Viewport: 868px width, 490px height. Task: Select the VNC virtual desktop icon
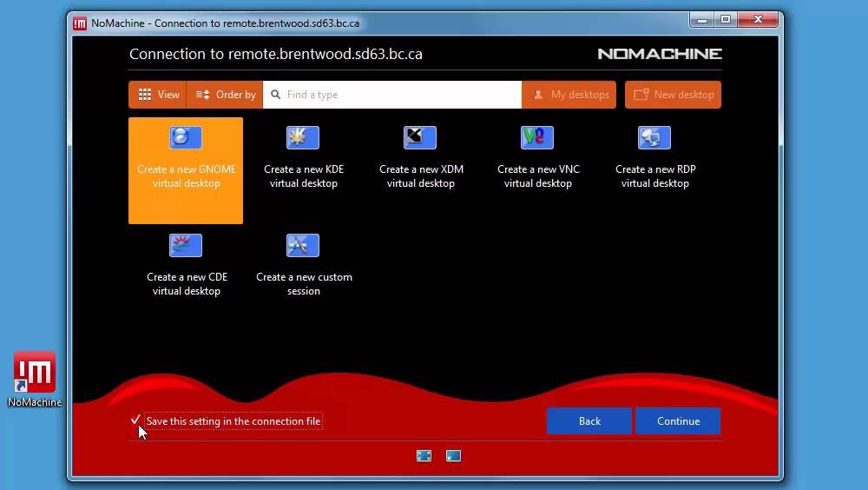point(537,138)
